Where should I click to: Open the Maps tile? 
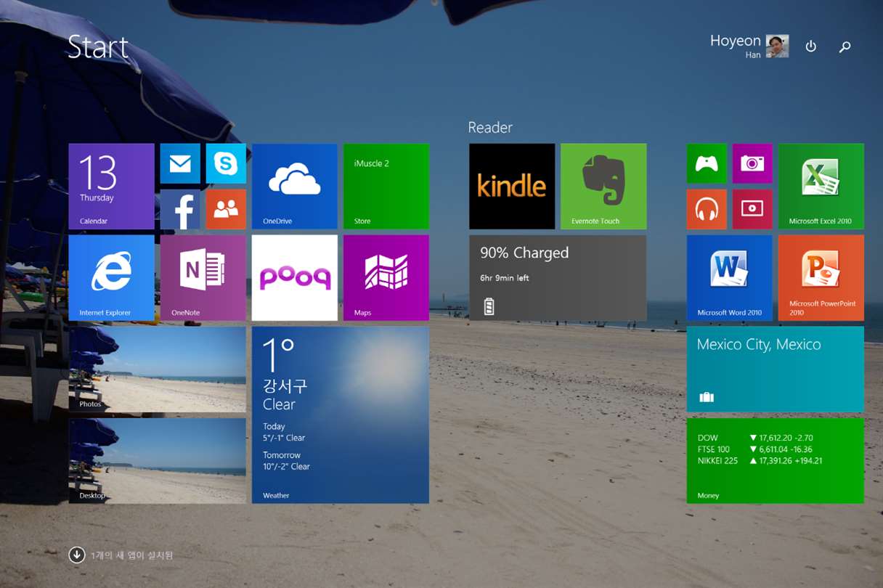[386, 278]
